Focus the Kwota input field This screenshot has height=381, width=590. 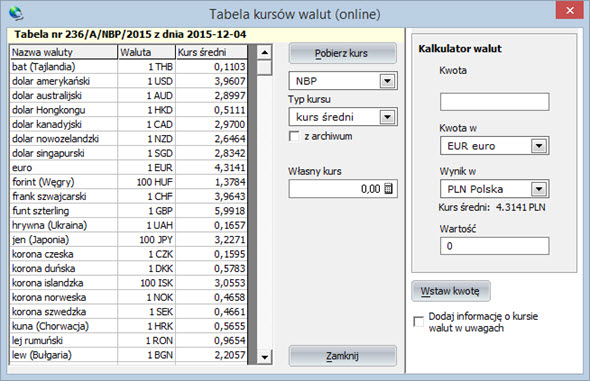point(494,102)
